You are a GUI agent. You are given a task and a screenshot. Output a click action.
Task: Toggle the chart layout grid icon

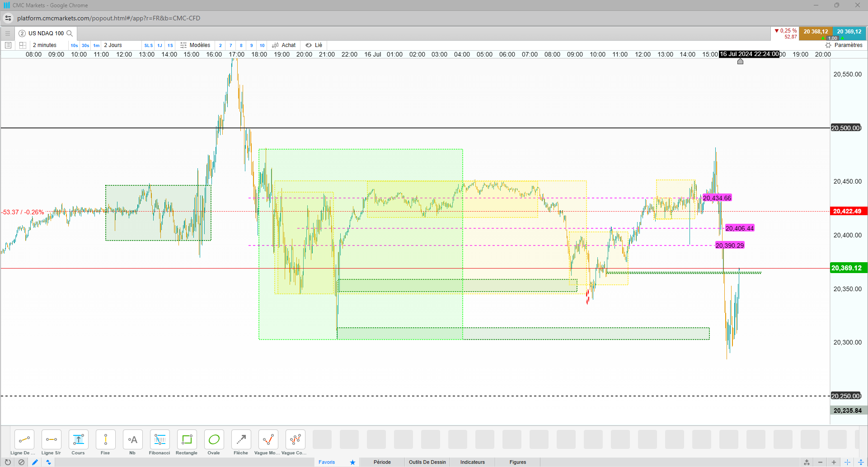tap(23, 45)
